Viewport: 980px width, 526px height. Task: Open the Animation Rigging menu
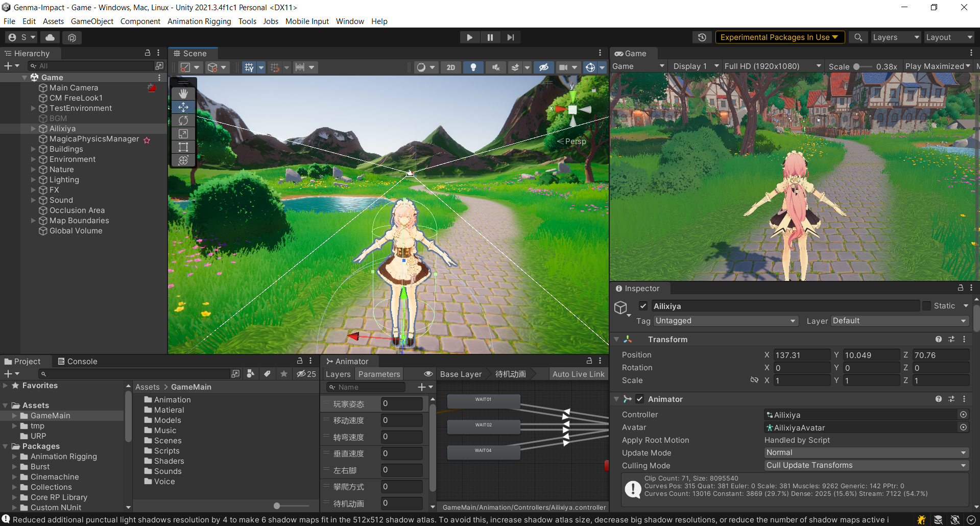pyautogui.click(x=199, y=21)
